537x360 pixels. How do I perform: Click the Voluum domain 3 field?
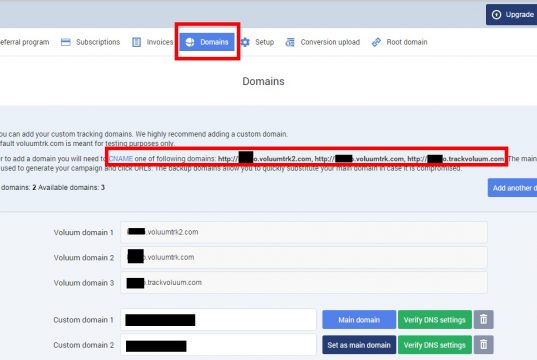pos(304,283)
